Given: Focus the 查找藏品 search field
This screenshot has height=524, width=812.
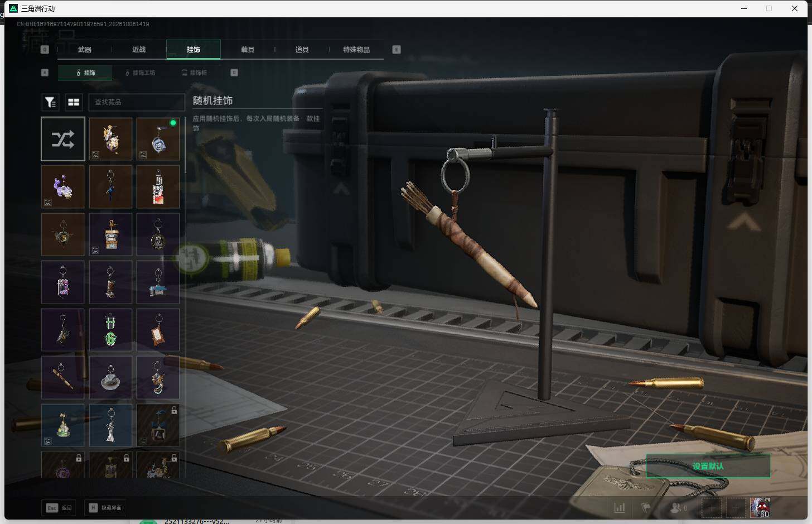Looking at the screenshot, I should coord(137,102).
